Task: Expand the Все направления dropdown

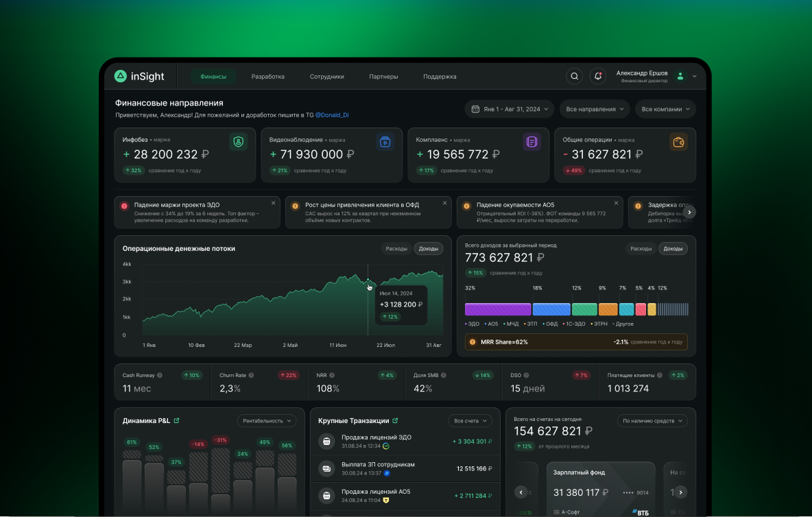Action: [x=595, y=109]
